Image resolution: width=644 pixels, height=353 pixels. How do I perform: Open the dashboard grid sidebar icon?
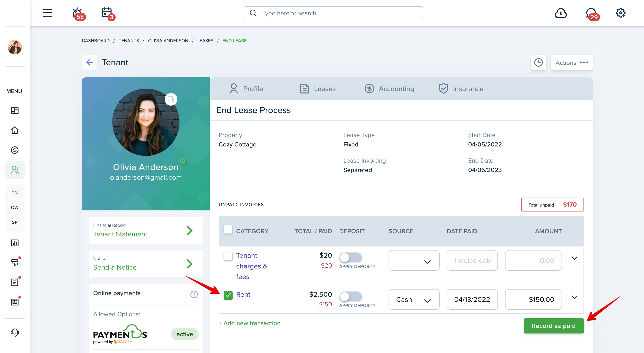15,111
